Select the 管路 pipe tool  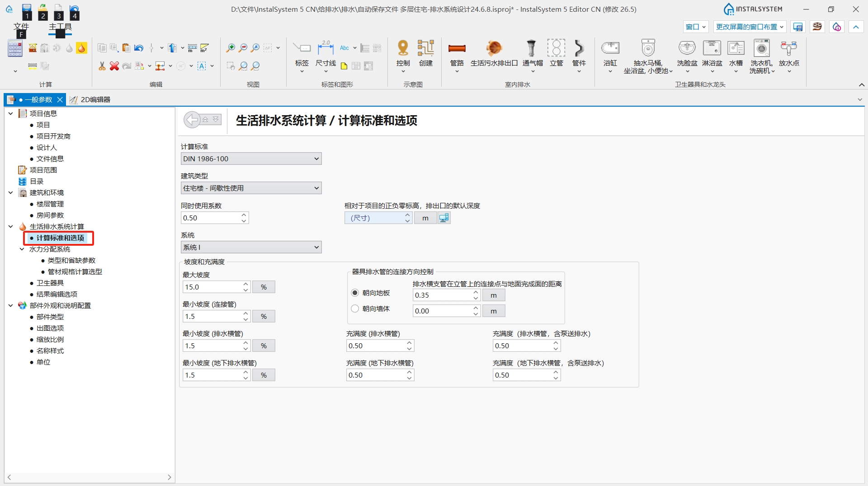[x=457, y=56]
